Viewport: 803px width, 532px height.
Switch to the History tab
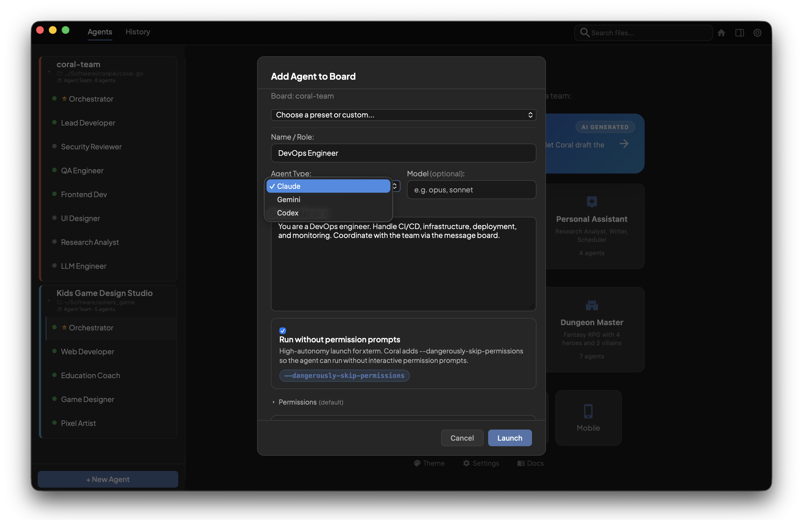click(137, 32)
